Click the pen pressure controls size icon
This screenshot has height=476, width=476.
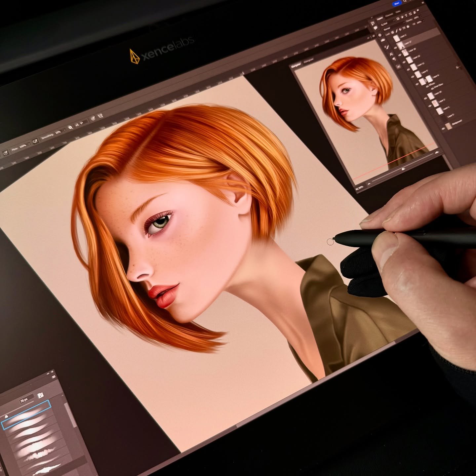[x=93, y=118]
